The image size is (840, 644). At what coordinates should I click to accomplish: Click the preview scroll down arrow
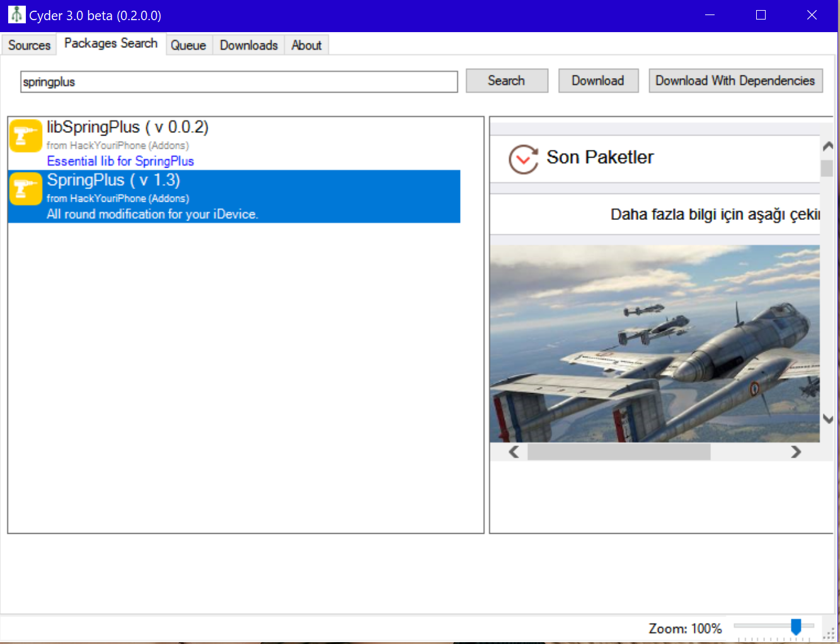pyautogui.click(x=828, y=419)
